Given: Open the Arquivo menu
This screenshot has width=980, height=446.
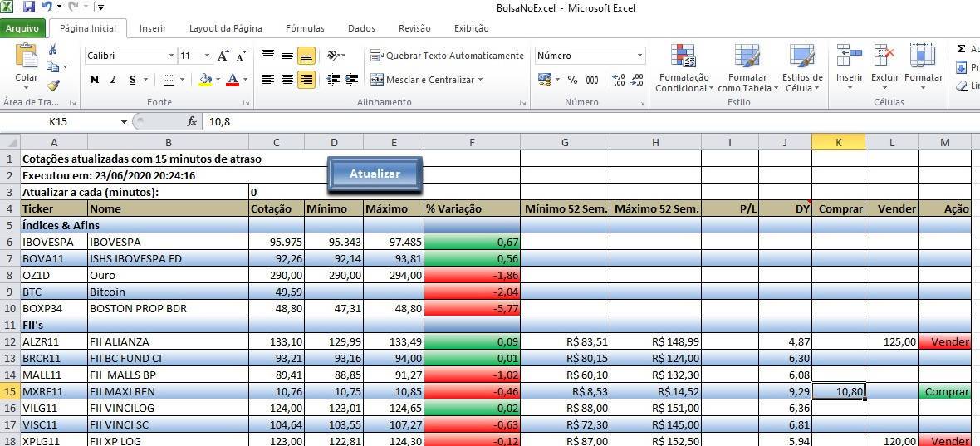Looking at the screenshot, I should pyautogui.click(x=22, y=28).
